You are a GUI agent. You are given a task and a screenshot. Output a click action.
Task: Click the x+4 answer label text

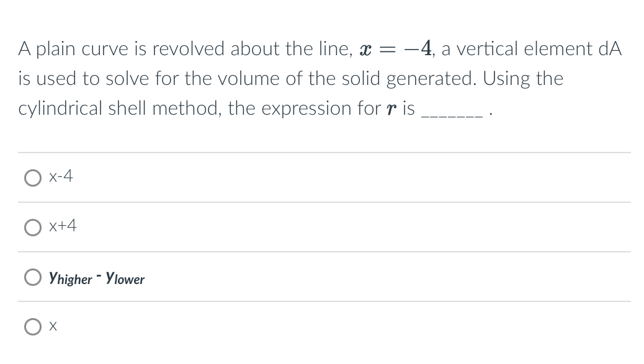click(63, 226)
